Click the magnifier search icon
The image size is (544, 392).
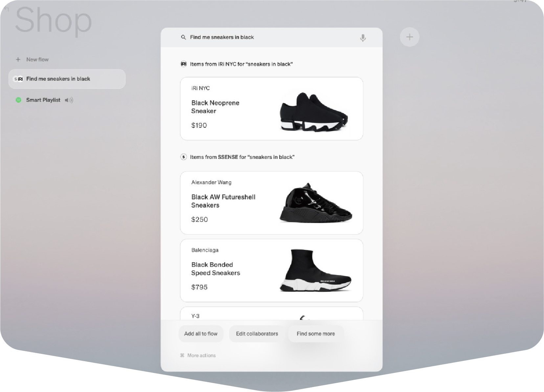pyautogui.click(x=183, y=37)
